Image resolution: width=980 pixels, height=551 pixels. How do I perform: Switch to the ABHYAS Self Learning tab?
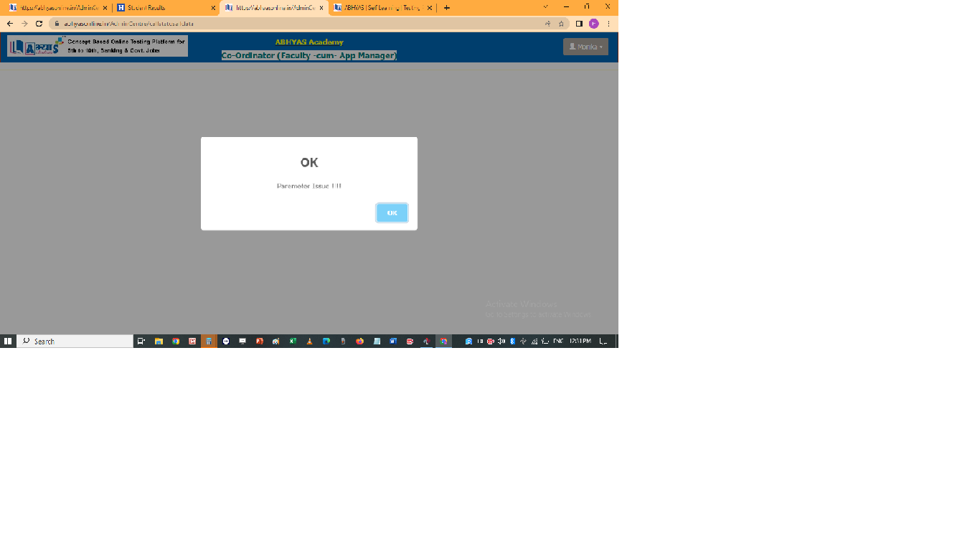click(x=379, y=8)
